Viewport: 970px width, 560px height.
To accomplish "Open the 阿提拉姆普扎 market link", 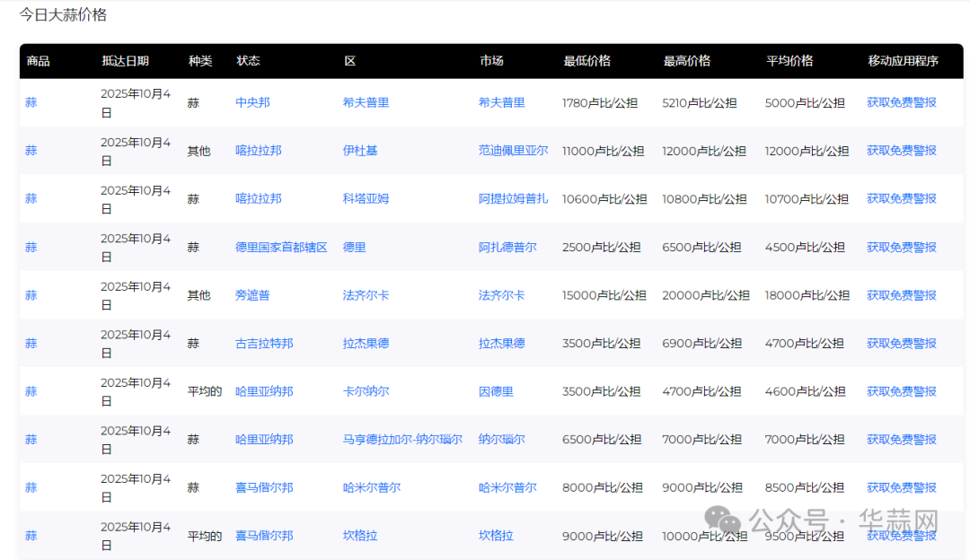I will [x=513, y=199].
